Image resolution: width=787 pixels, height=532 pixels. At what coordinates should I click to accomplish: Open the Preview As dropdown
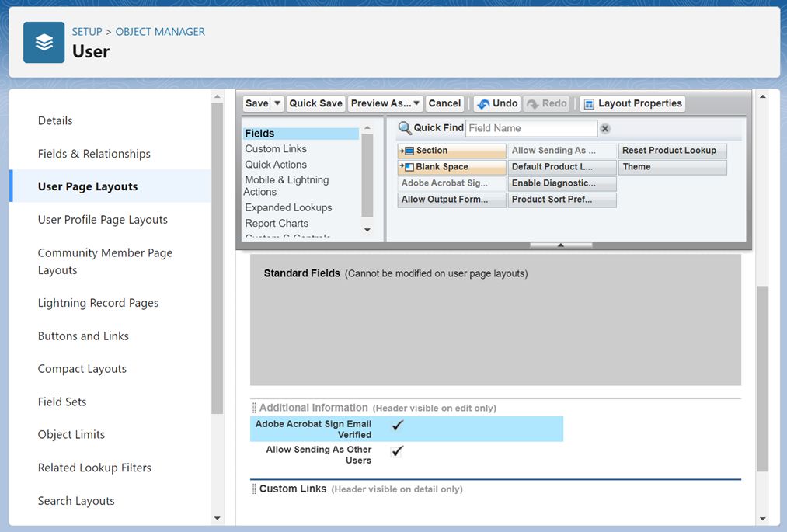(x=385, y=103)
